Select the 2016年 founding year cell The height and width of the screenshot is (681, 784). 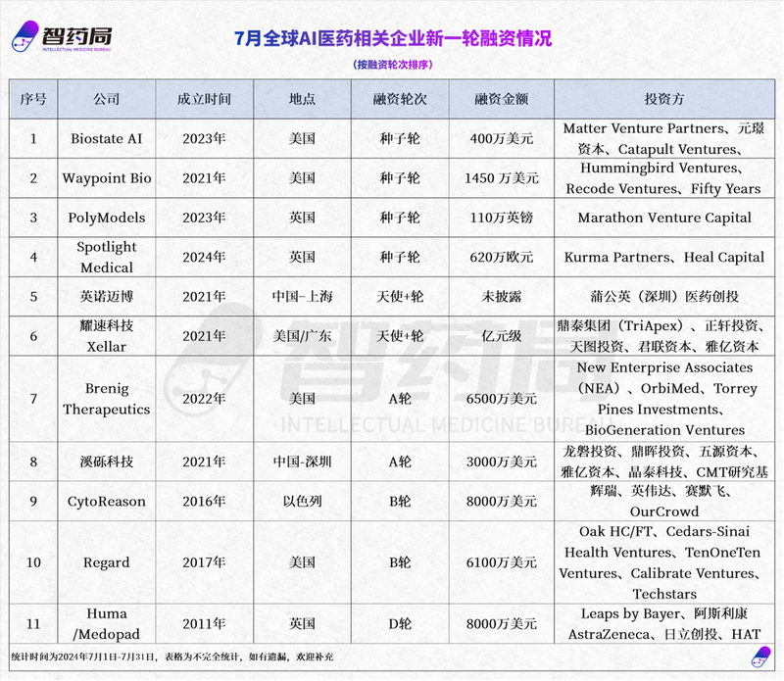[205, 501]
